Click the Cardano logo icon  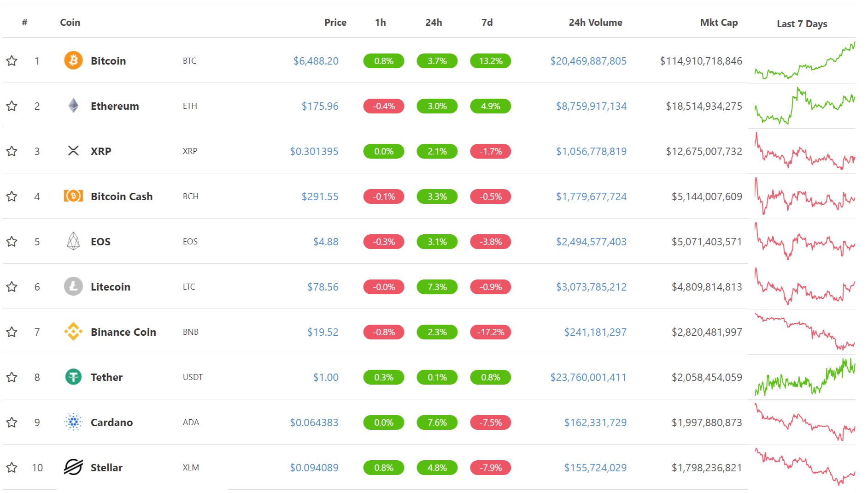[73, 422]
